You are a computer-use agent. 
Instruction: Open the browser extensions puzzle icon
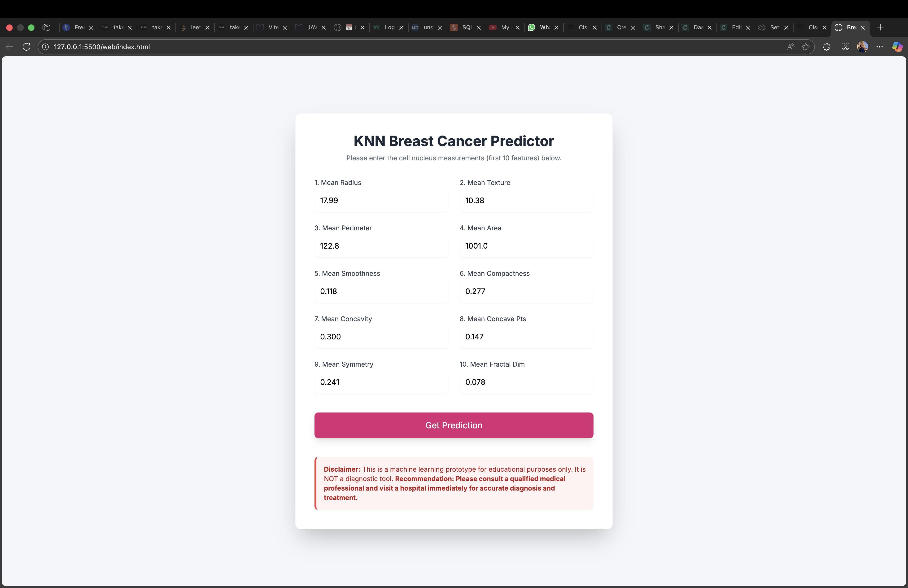(x=826, y=47)
